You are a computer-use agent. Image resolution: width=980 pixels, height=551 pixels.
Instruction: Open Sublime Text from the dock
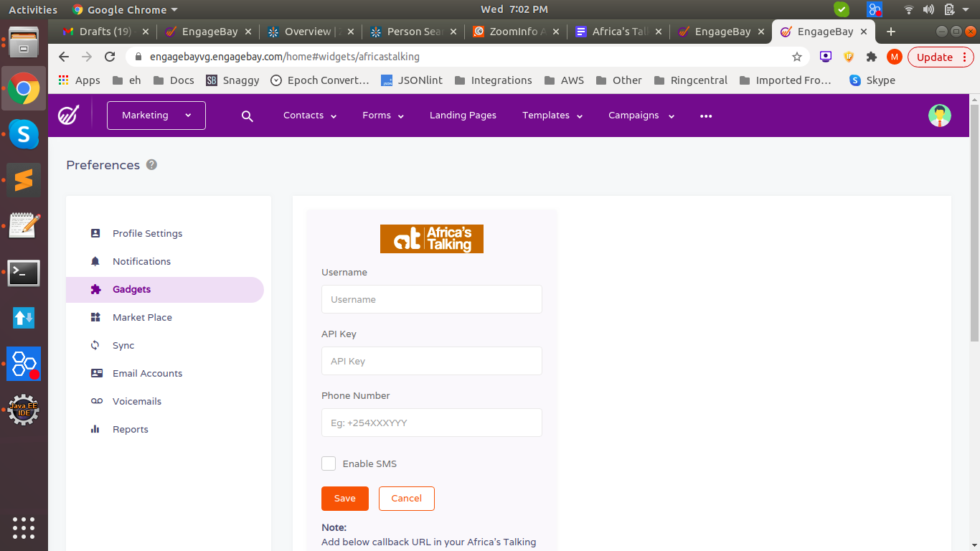pyautogui.click(x=24, y=179)
